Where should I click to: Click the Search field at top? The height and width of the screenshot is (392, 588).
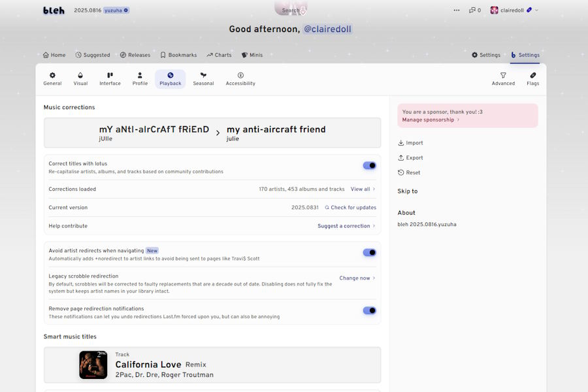pos(291,10)
